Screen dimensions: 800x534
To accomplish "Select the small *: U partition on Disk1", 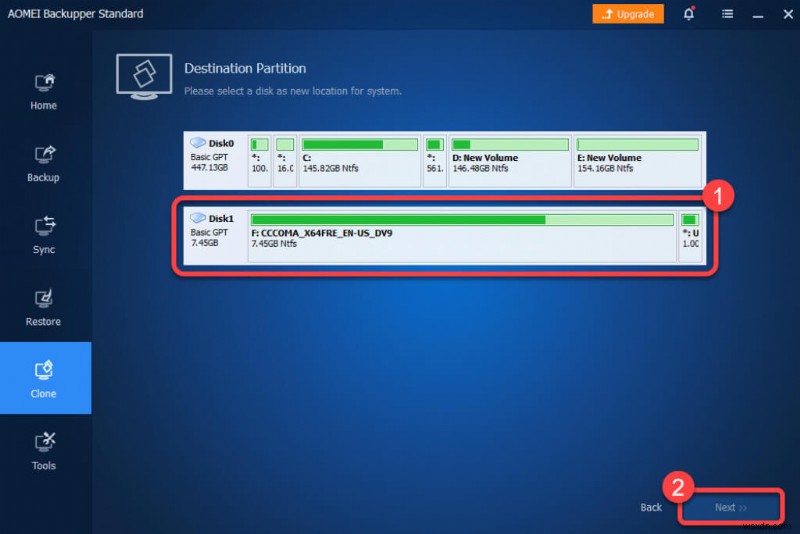I will [690, 236].
